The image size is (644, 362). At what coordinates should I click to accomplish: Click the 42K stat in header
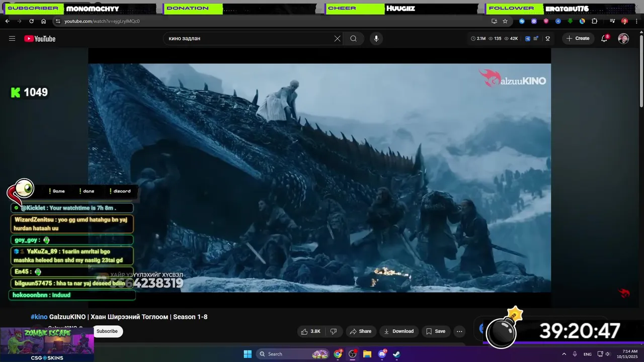click(x=510, y=39)
